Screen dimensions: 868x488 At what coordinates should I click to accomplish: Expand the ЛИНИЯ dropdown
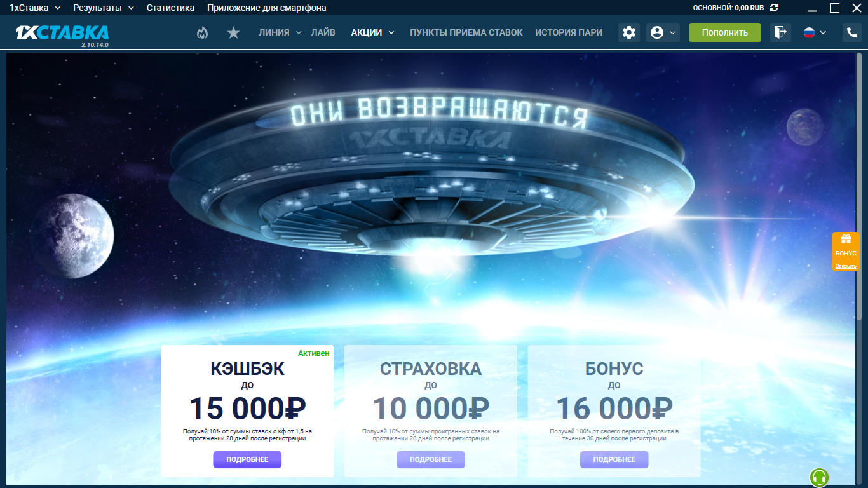(280, 32)
